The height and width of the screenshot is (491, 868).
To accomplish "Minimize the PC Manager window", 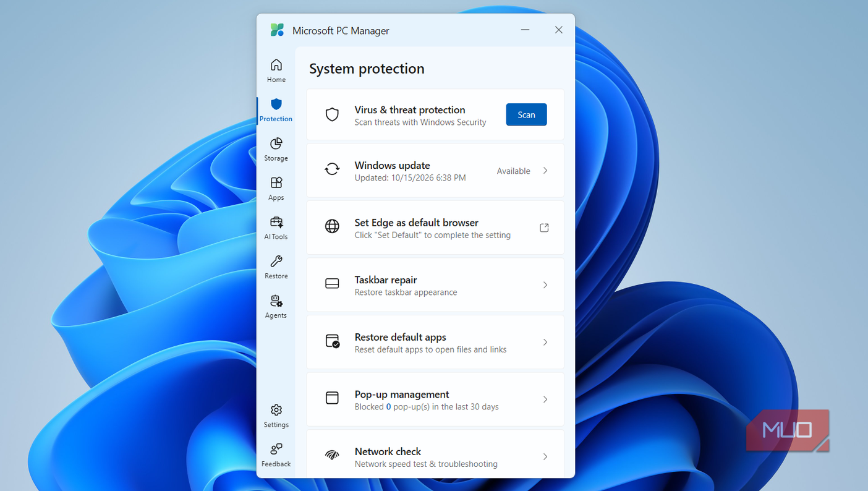I will (x=525, y=30).
